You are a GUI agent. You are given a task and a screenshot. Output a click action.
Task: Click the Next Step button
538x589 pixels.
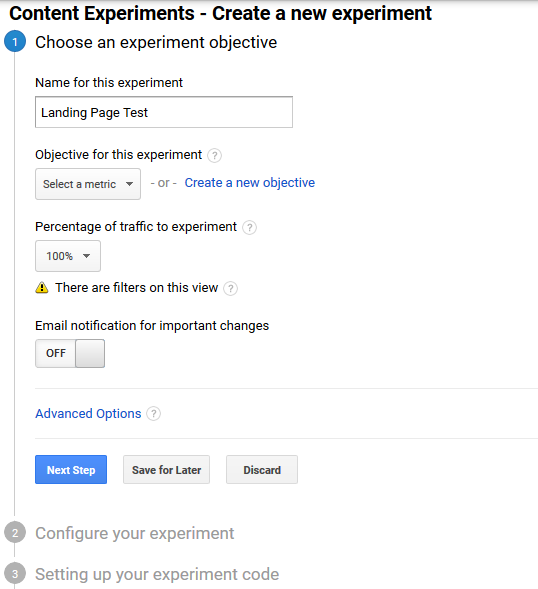point(71,470)
